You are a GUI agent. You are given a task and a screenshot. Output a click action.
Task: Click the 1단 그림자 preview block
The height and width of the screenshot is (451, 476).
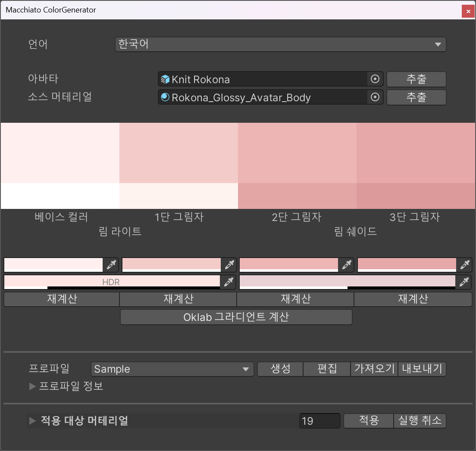178,153
